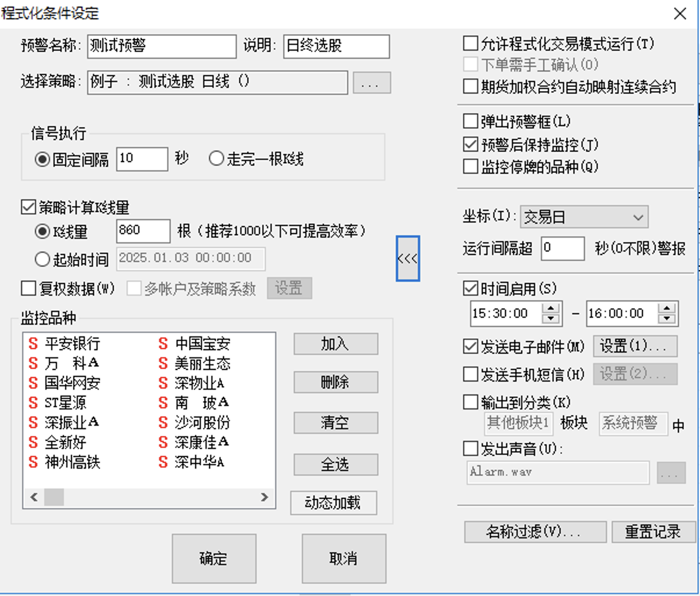700x596 pixels.
Task: Click the interval seconds field showing 10
Action: (142, 159)
